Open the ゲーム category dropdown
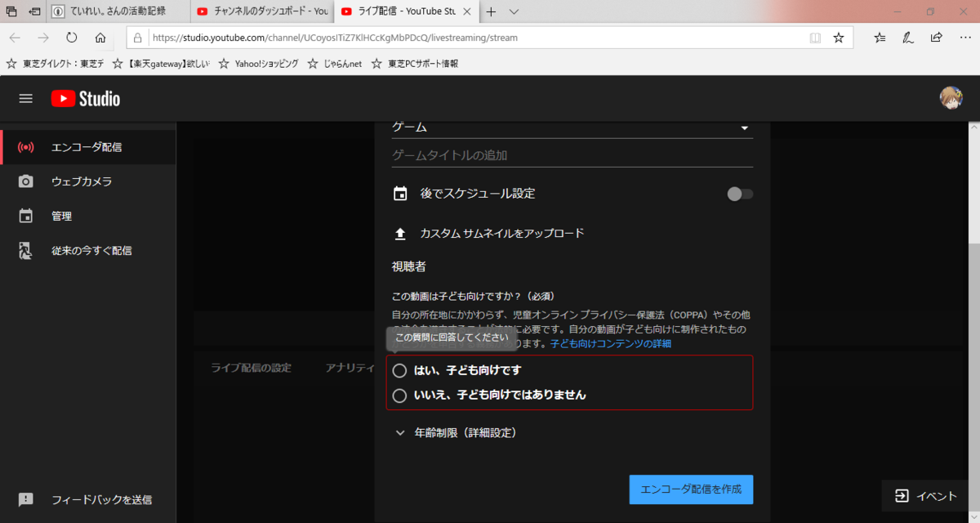 (744, 127)
